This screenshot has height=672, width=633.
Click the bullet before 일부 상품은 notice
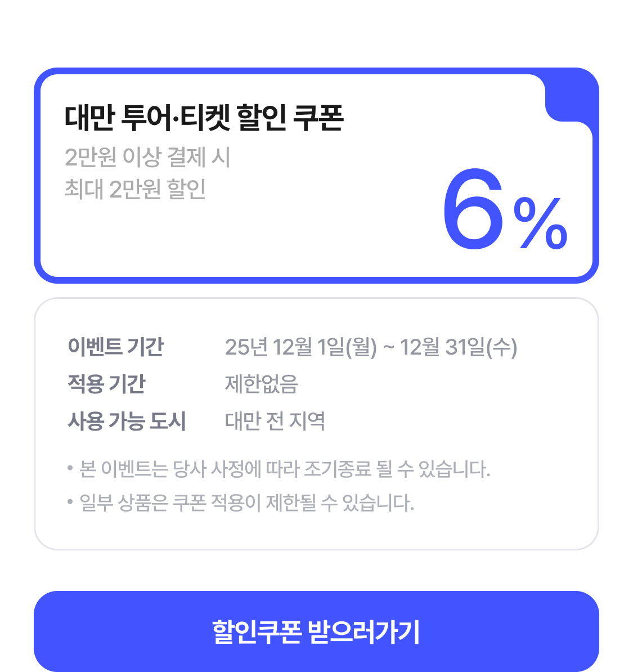tap(70, 501)
